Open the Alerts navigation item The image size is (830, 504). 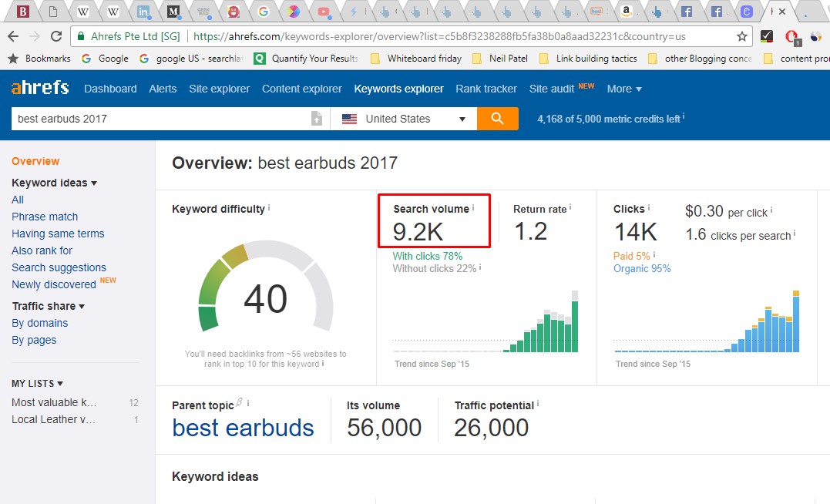[x=163, y=89]
